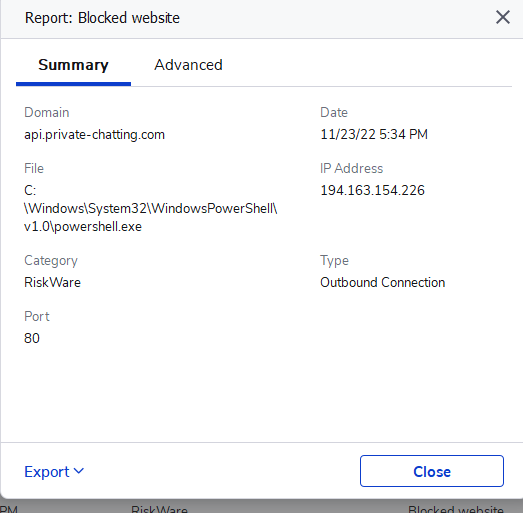The image size is (523, 513).
Task: Click the Domain field label
Action: point(47,112)
